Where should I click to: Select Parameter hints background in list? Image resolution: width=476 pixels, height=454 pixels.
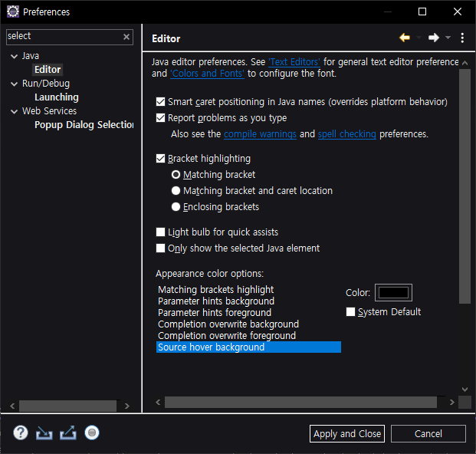(x=248, y=301)
